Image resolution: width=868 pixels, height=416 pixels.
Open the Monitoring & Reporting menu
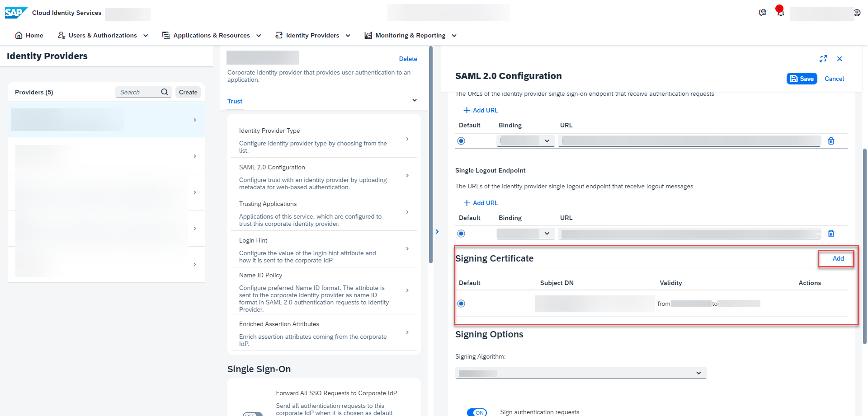(x=410, y=35)
